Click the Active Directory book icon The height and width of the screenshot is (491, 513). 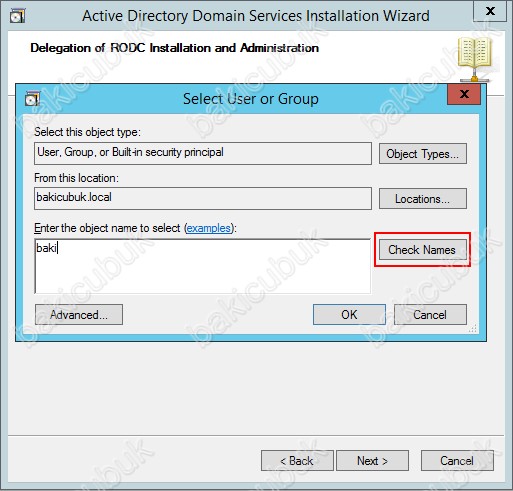pos(475,58)
